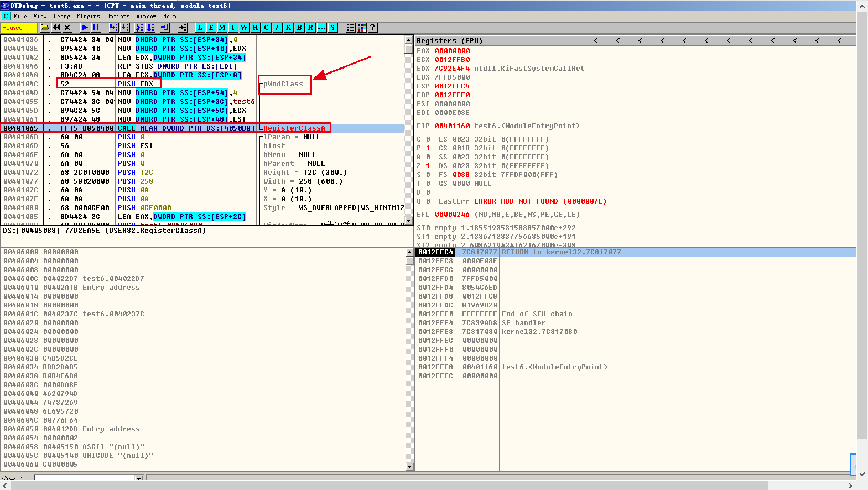Restart program with the rewind icon
This screenshot has height=490, width=868.
56,27
